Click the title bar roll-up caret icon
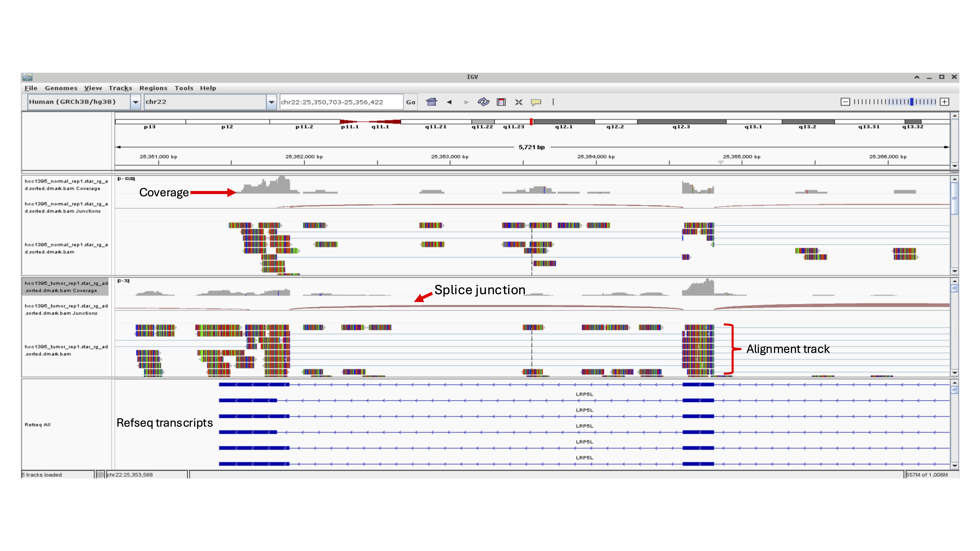The image size is (980, 551). coord(917,77)
